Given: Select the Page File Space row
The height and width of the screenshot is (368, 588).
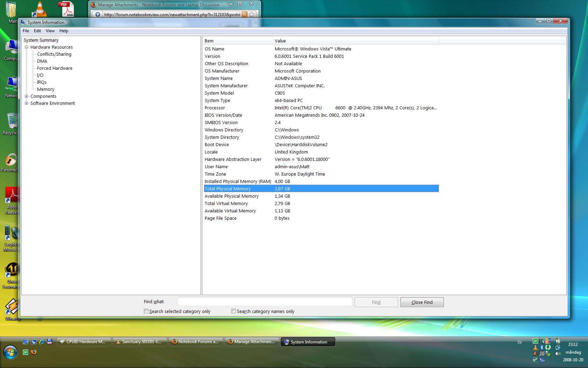Looking at the screenshot, I should 321,218.
